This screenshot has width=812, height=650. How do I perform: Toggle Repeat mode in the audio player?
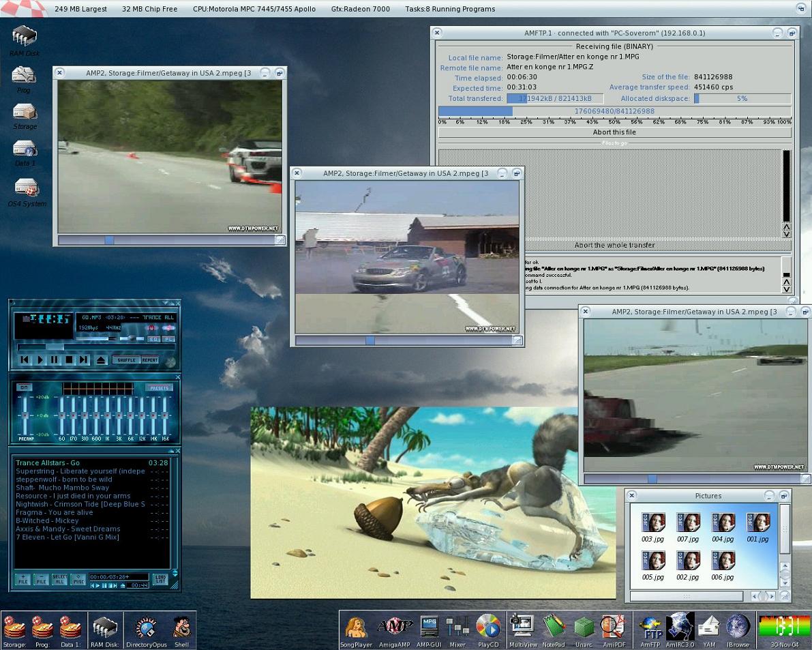[x=150, y=360]
